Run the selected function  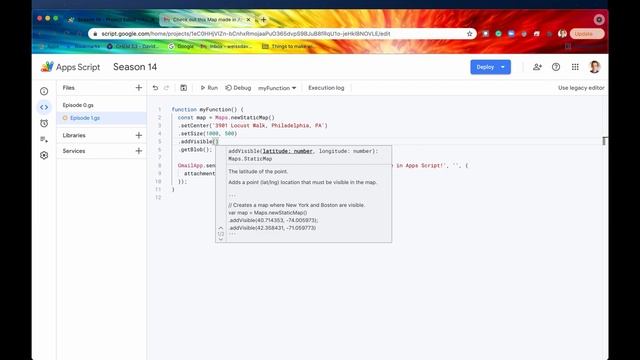tap(209, 88)
